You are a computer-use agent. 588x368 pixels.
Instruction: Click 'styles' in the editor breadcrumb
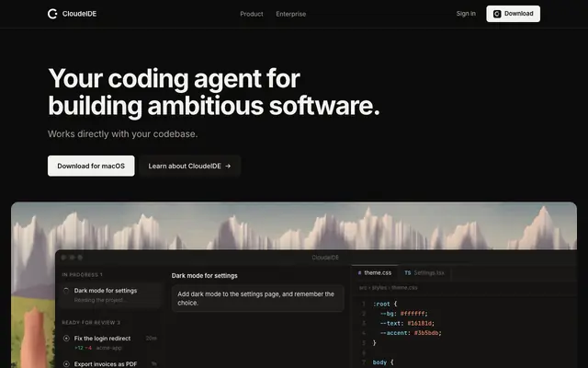[379, 288]
